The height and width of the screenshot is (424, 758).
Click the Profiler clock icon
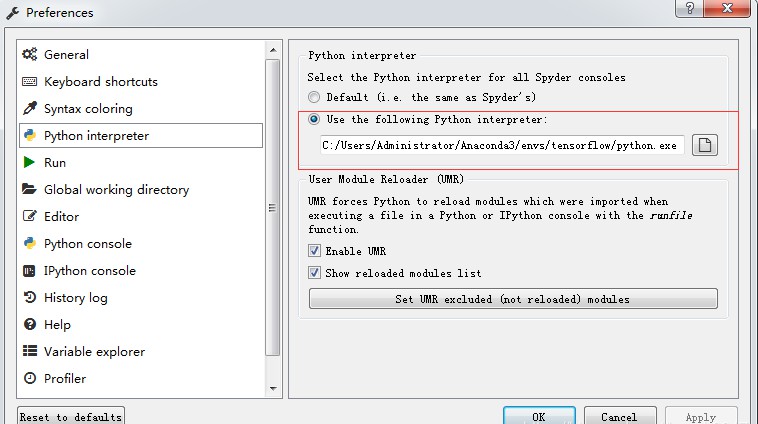29,378
